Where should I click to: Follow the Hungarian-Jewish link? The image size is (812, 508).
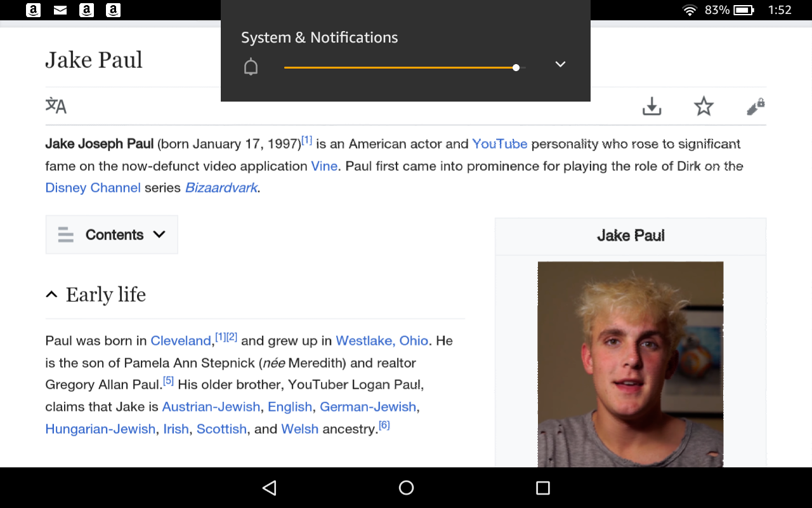tap(100, 429)
